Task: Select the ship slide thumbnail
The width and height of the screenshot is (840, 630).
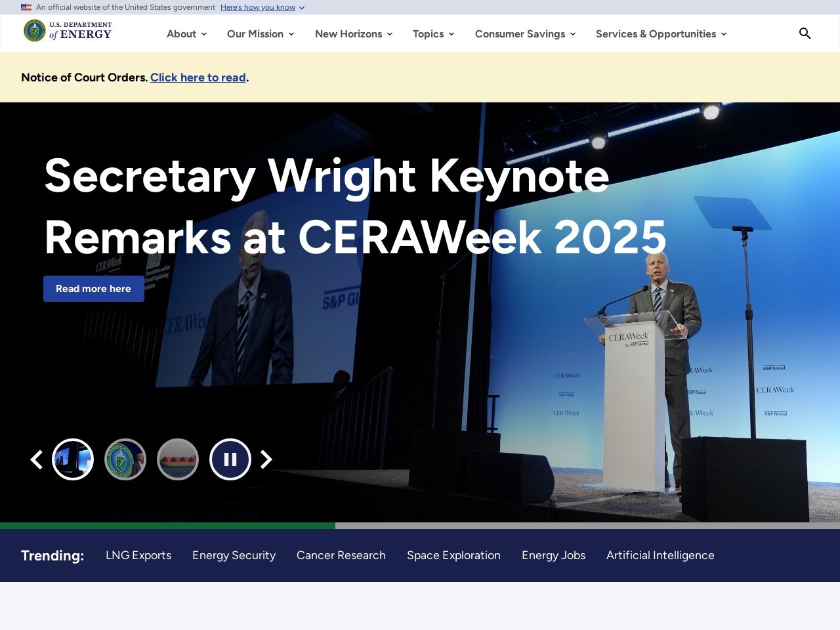Action: click(178, 459)
